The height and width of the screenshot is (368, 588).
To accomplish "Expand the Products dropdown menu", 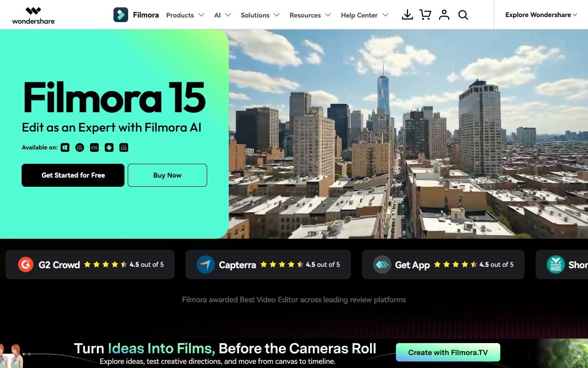I will (185, 15).
